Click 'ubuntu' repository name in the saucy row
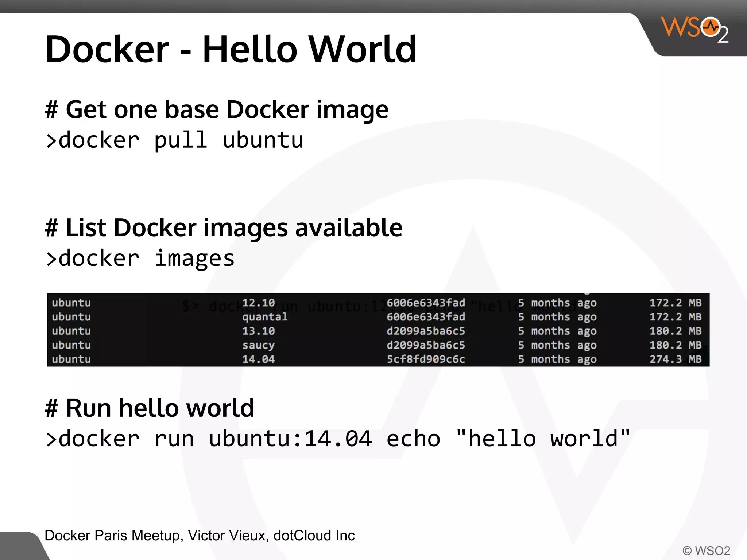Screen dimensions: 747x560 pos(71,345)
